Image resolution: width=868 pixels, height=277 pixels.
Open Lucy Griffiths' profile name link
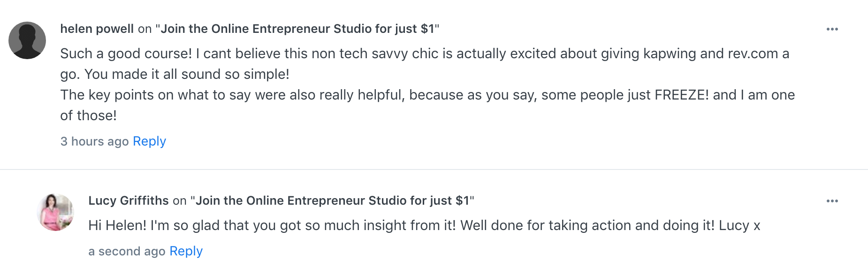pyautogui.click(x=129, y=201)
